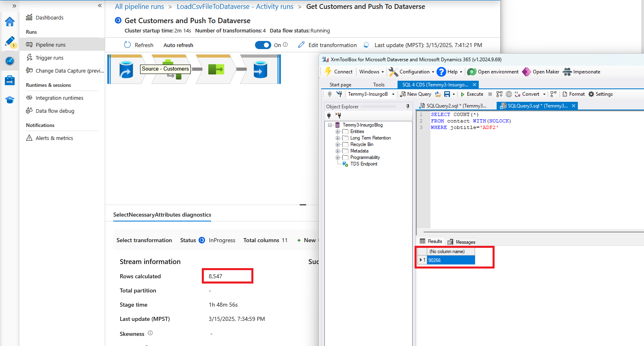Open the save options dropdown arrow

(x=454, y=94)
